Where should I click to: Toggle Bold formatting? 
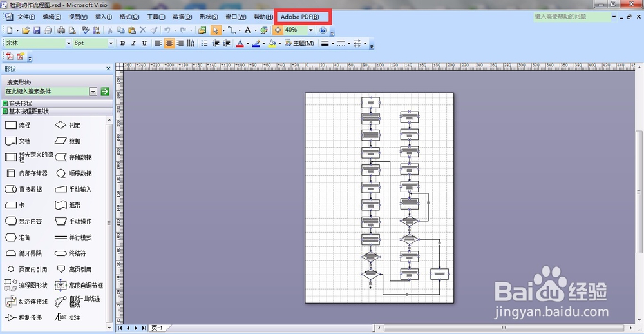point(122,43)
